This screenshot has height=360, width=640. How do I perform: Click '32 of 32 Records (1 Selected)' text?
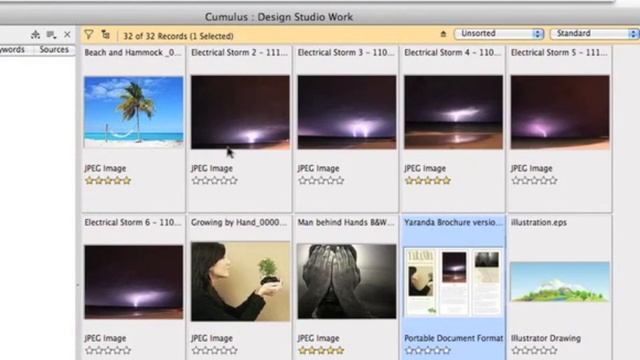[178, 36]
